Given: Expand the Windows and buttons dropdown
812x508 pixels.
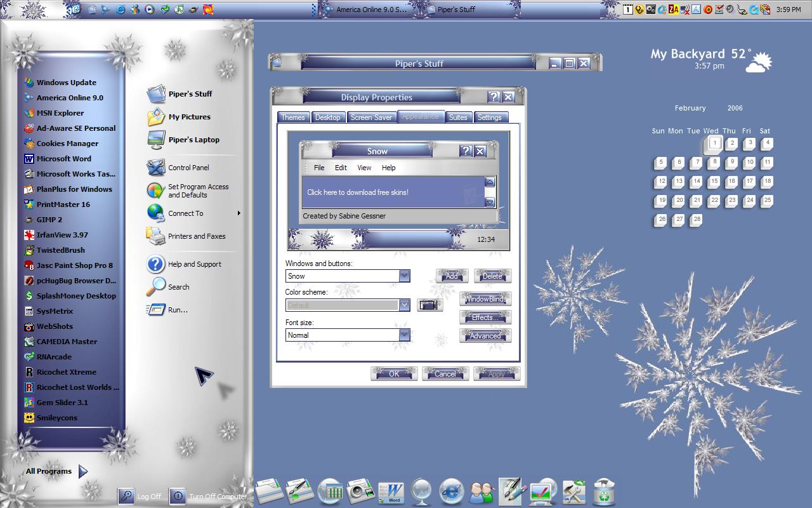Looking at the screenshot, I should pyautogui.click(x=404, y=276).
